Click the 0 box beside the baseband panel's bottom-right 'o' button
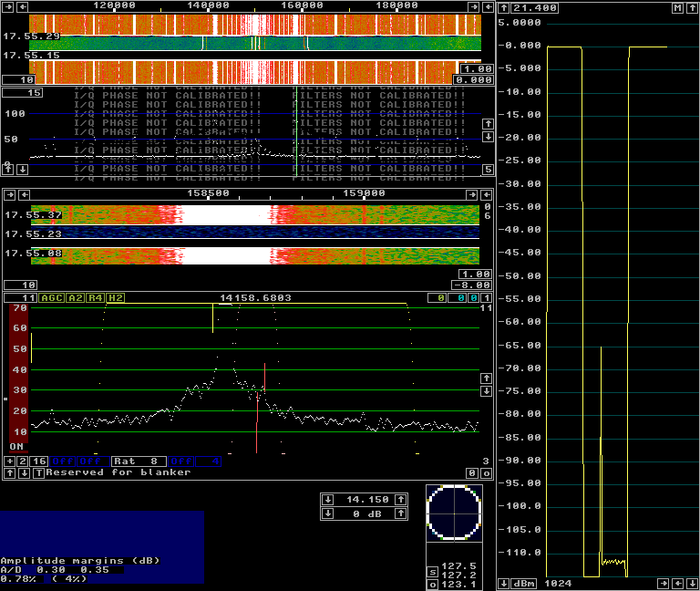 472,473
